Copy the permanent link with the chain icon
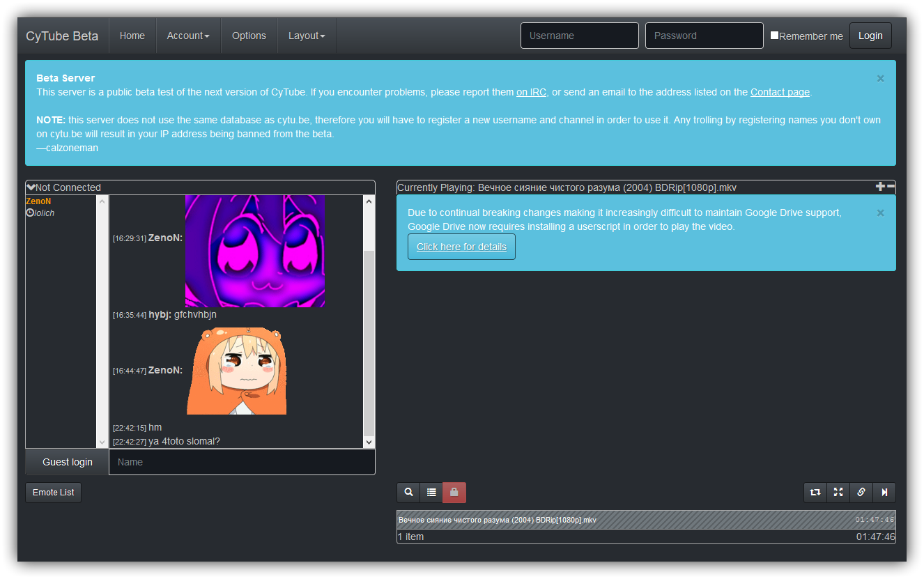 pos(861,492)
